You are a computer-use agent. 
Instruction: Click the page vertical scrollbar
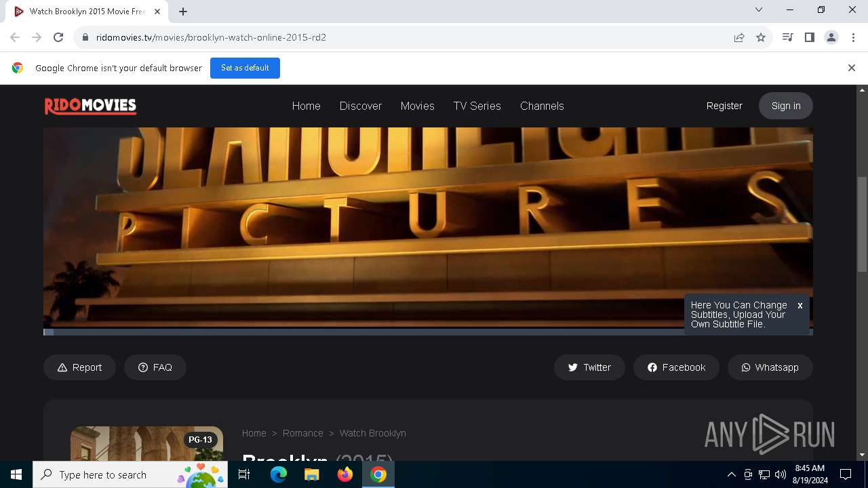click(863, 224)
